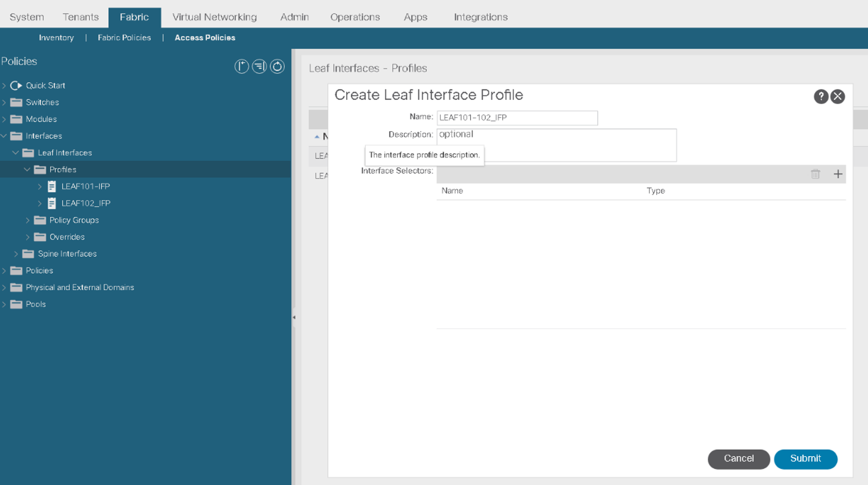Image resolution: width=868 pixels, height=485 pixels.
Task: Collapse the Interfaces tree node
Action: 4,136
